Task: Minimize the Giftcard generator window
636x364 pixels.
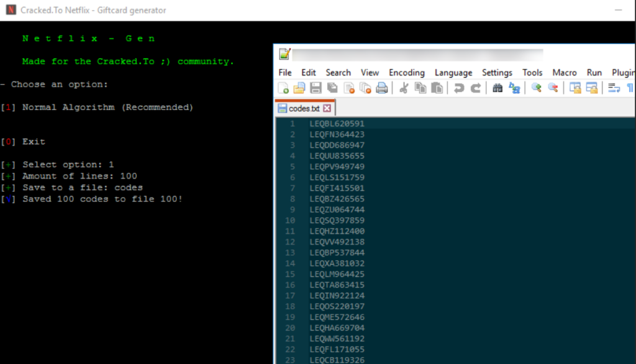Action: coord(618,10)
